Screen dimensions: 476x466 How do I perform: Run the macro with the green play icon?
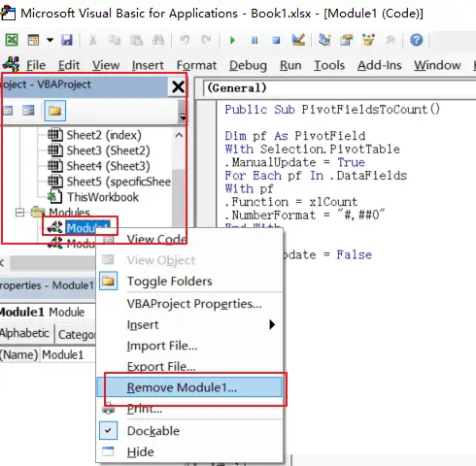pyautogui.click(x=232, y=40)
